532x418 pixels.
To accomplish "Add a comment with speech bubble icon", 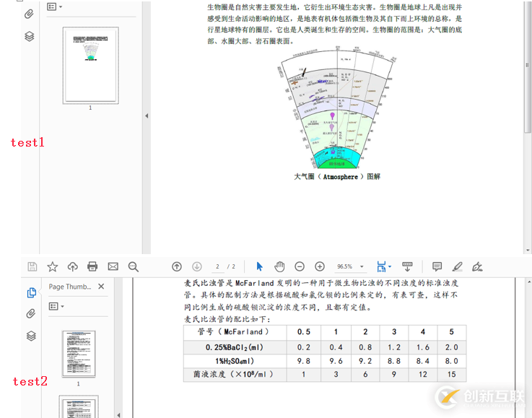I will 437,266.
